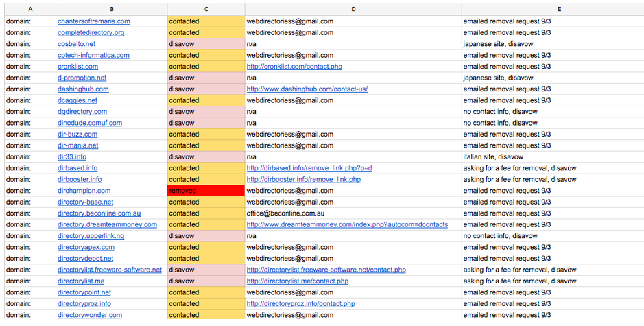Select column A header

click(29, 8)
